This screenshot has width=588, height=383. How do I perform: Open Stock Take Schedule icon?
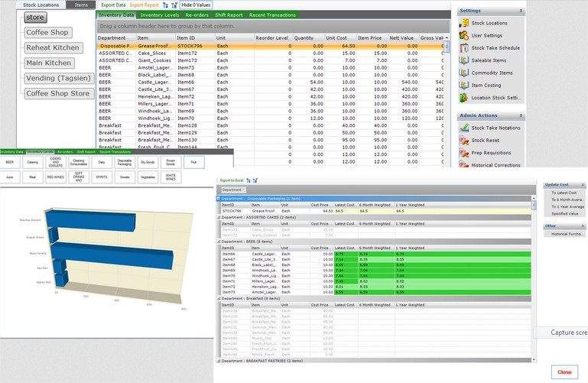pos(464,48)
